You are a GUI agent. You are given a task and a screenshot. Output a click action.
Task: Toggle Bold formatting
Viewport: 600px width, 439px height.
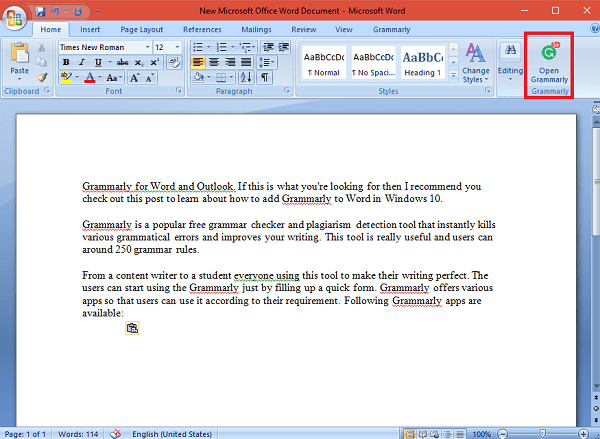point(66,62)
